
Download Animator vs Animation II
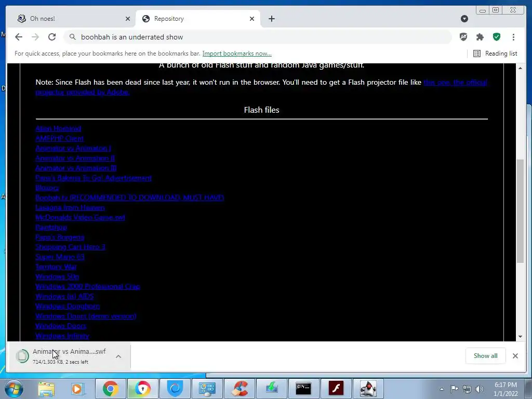click(x=75, y=158)
